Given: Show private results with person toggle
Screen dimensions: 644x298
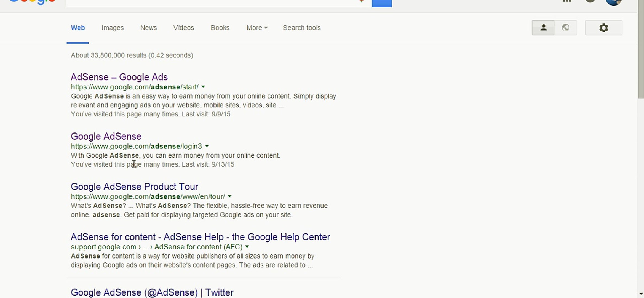Looking at the screenshot, I should 543,28.
